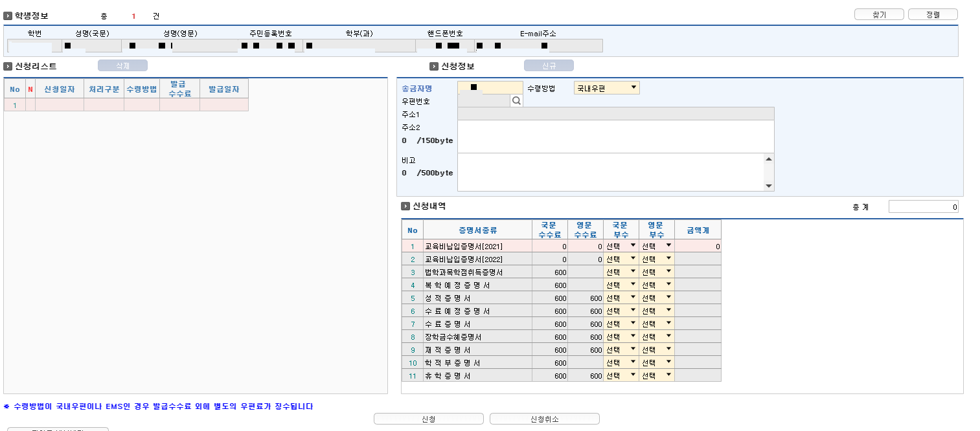Click the 정렬 sort button
This screenshot has height=431, width=980.
(x=932, y=14)
